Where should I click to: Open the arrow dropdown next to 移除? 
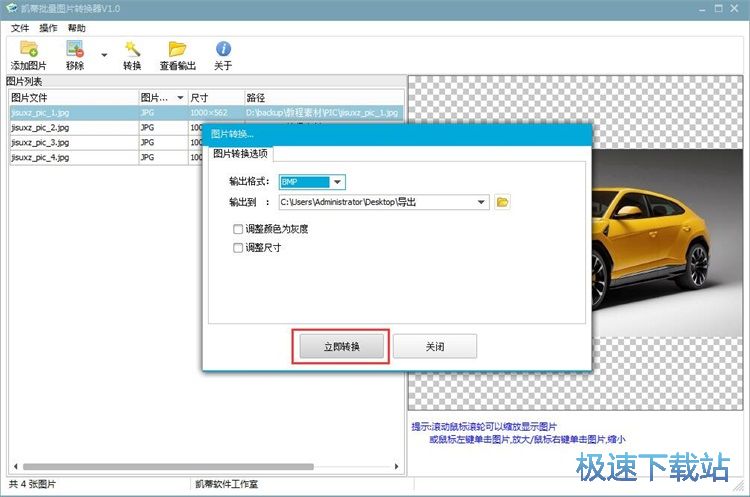(x=104, y=55)
